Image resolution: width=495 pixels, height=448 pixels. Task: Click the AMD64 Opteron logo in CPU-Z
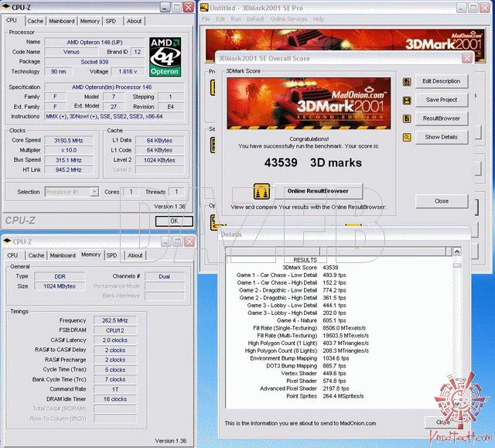tap(165, 56)
